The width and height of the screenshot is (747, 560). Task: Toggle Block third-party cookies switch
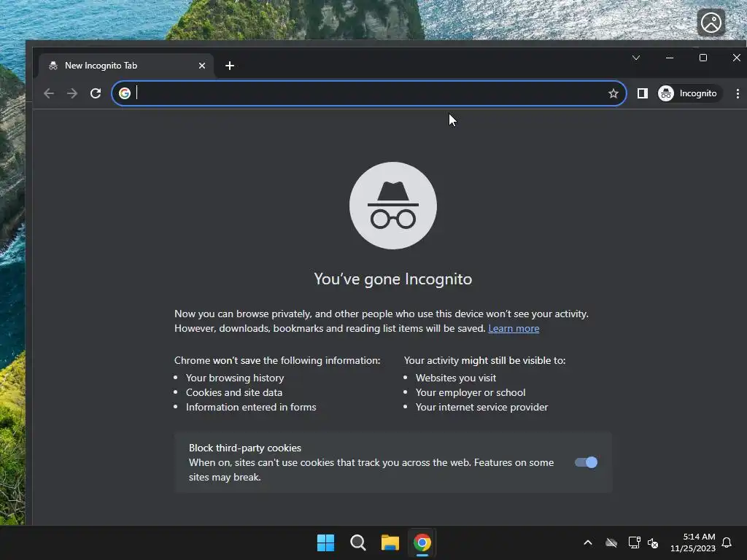[586, 462]
